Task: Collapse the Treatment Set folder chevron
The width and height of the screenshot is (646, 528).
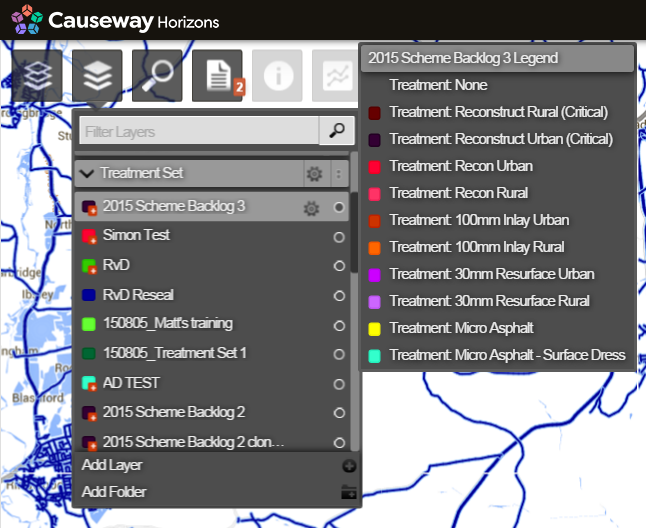Action: [x=87, y=173]
